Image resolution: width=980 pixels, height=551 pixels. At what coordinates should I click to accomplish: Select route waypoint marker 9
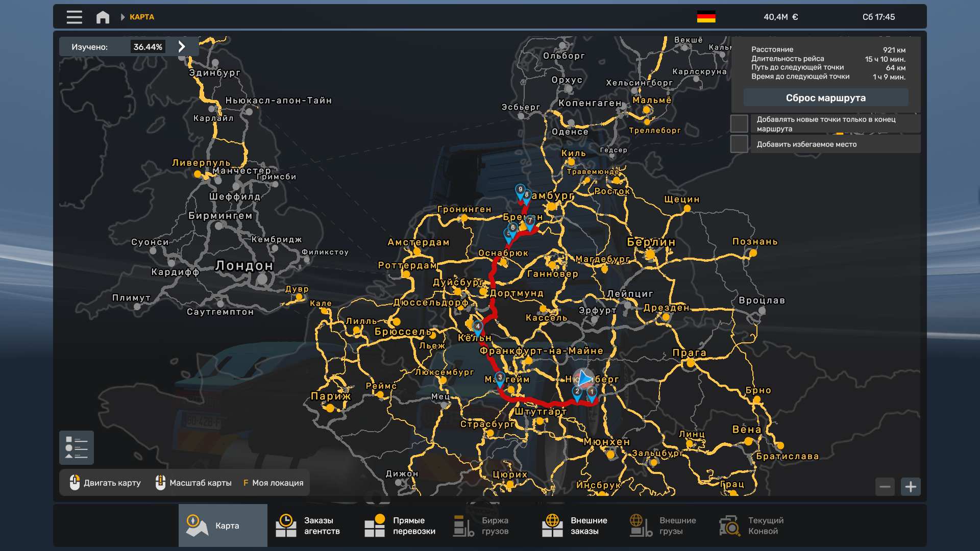click(x=520, y=190)
